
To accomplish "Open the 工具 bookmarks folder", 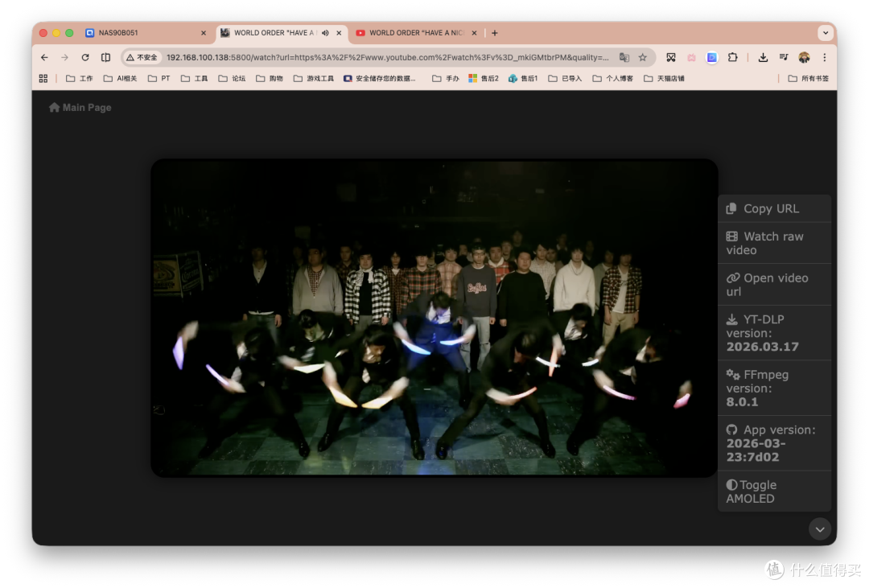I will tap(195, 78).
